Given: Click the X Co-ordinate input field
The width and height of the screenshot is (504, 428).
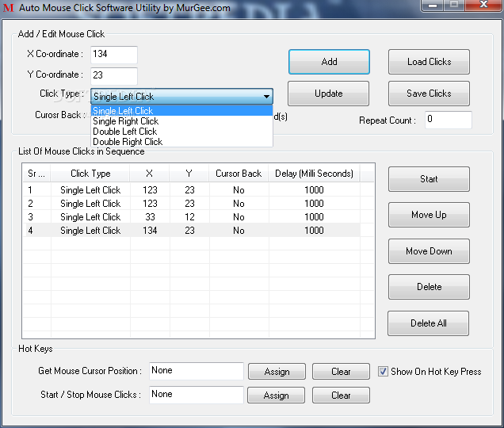Looking at the screenshot, I should tap(114, 55).
